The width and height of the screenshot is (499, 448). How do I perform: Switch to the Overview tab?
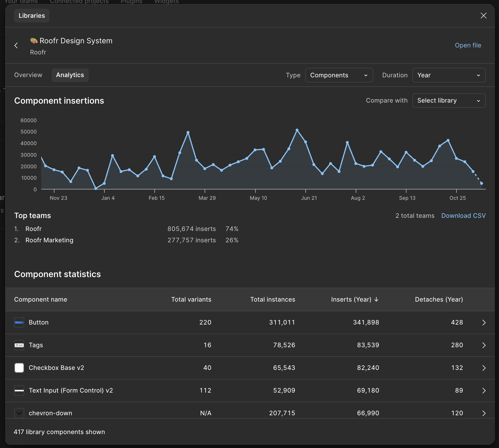[x=28, y=75]
